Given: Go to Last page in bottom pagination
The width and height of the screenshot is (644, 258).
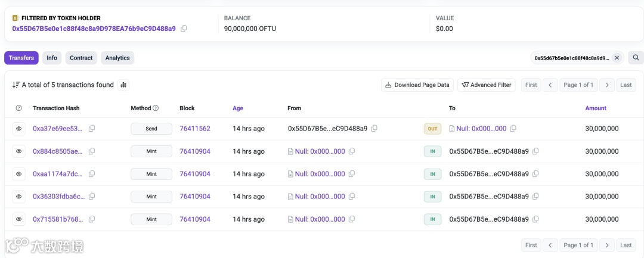Looking at the screenshot, I should pyautogui.click(x=626, y=245).
